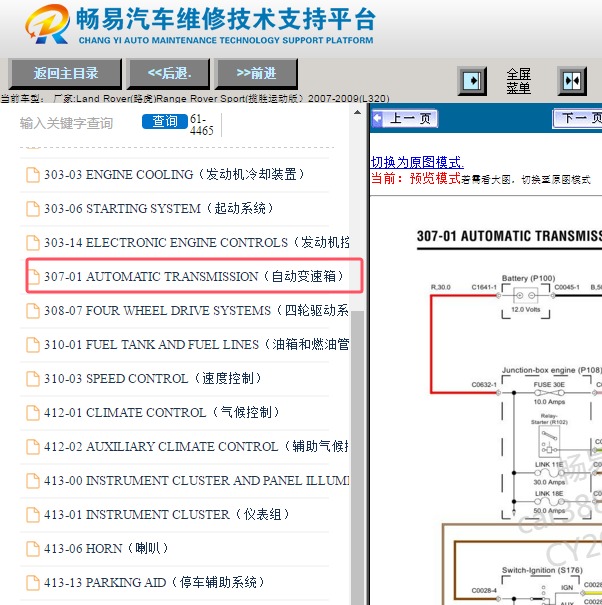This screenshot has width=602, height=605.
Task: Click the blue 查询 search button
Action: pos(165,122)
